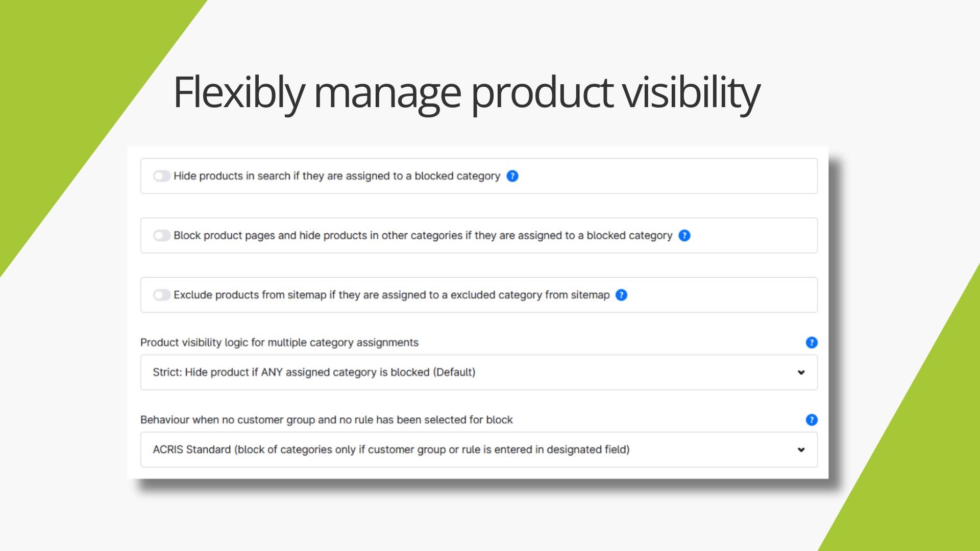Image resolution: width=980 pixels, height=551 pixels.
Task: Open help tooltip for hide products in search
Action: [x=512, y=176]
